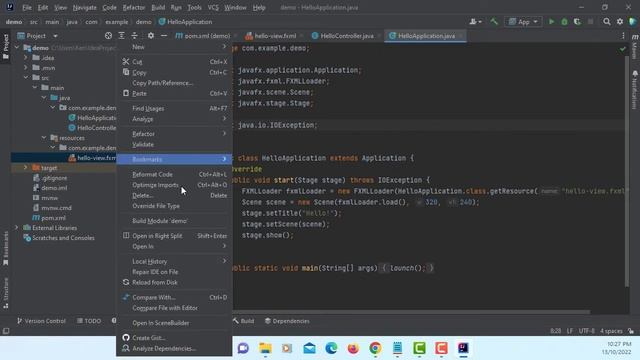Screen dimensions: 640x360
Task: Choose Open In SceneBuilder
Action: [x=174, y=323]
